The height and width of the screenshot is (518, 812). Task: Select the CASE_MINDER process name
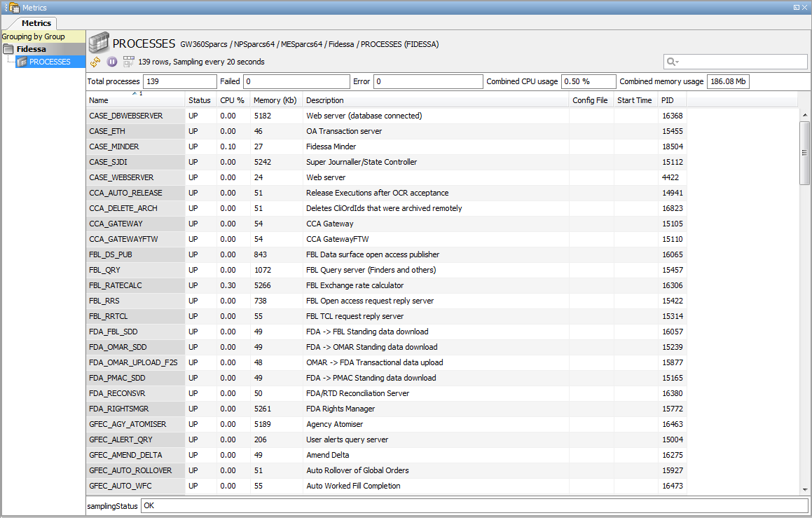(114, 146)
